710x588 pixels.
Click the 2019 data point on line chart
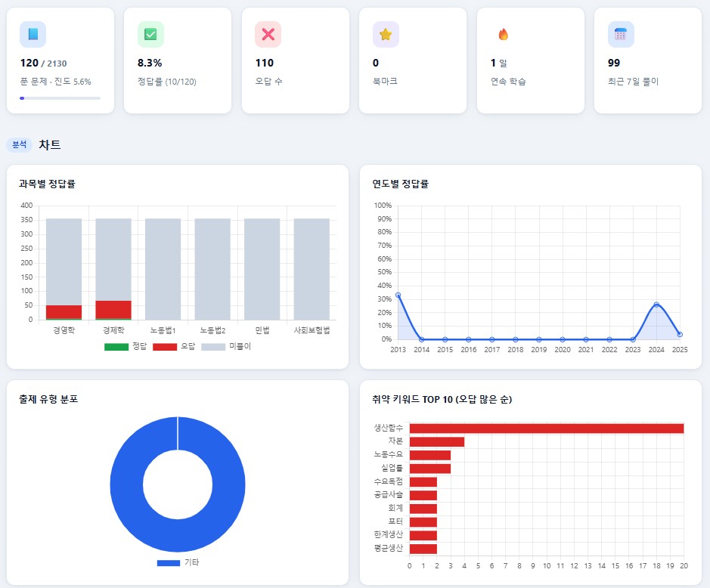[x=539, y=339]
